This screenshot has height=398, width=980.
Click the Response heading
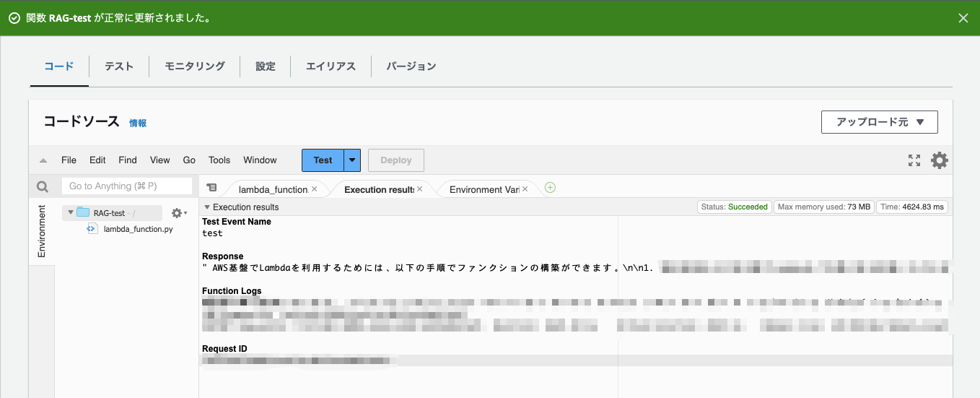tap(222, 256)
